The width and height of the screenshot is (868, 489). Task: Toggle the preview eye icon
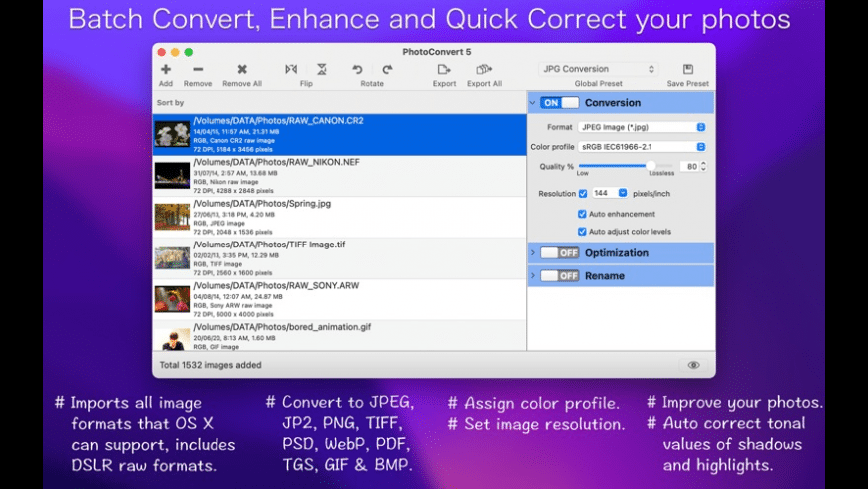(x=693, y=365)
